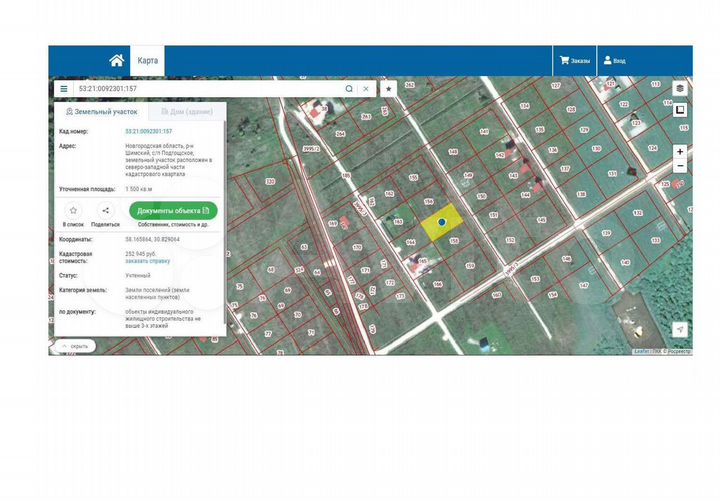Open the home page icon

click(x=117, y=61)
